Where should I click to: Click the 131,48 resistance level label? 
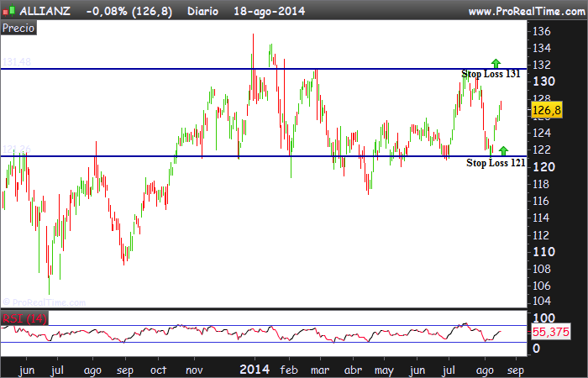(x=17, y=62)
